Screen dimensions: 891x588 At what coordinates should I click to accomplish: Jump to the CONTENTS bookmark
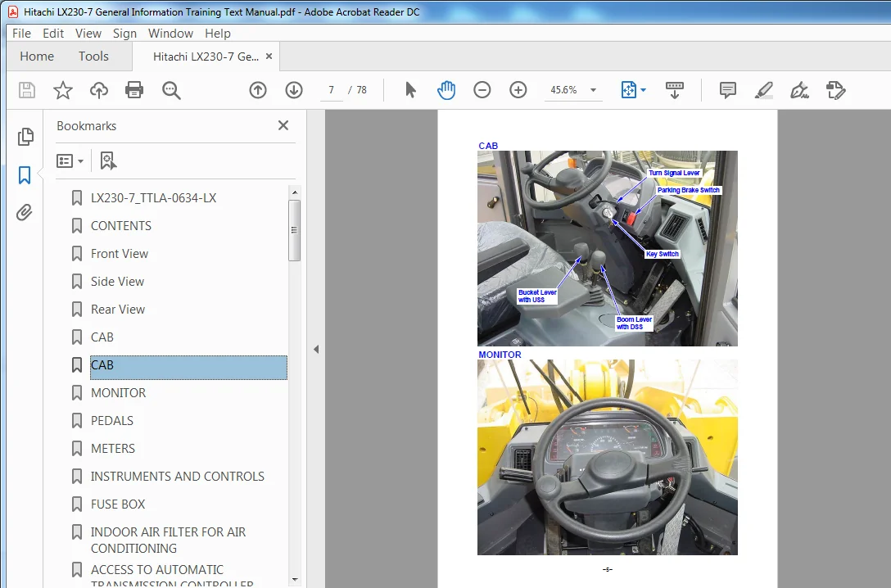(121, 225)
